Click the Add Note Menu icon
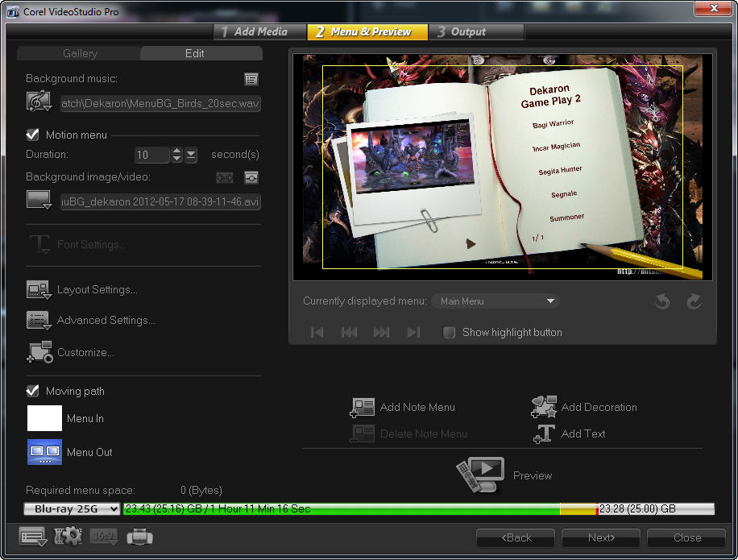Screen dimensions: 738x560 (x=363, y=408)
